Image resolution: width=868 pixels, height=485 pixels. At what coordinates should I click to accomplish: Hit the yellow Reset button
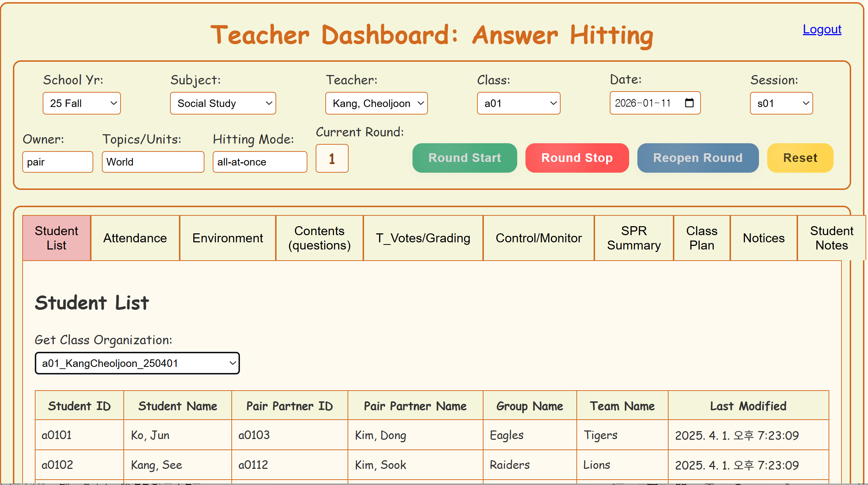click(x=800, y=158)
